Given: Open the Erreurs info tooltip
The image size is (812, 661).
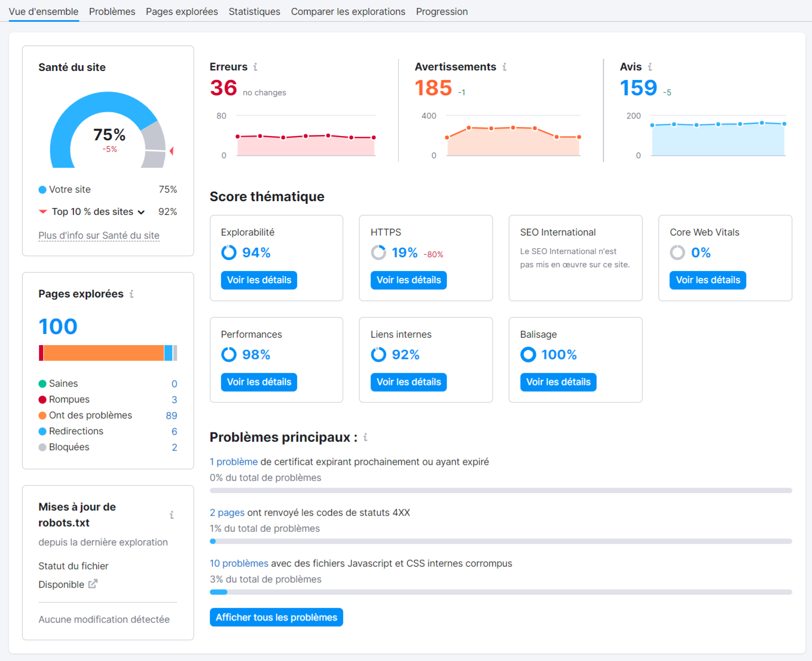Looking at the screenshot, I should coord(256,67).
